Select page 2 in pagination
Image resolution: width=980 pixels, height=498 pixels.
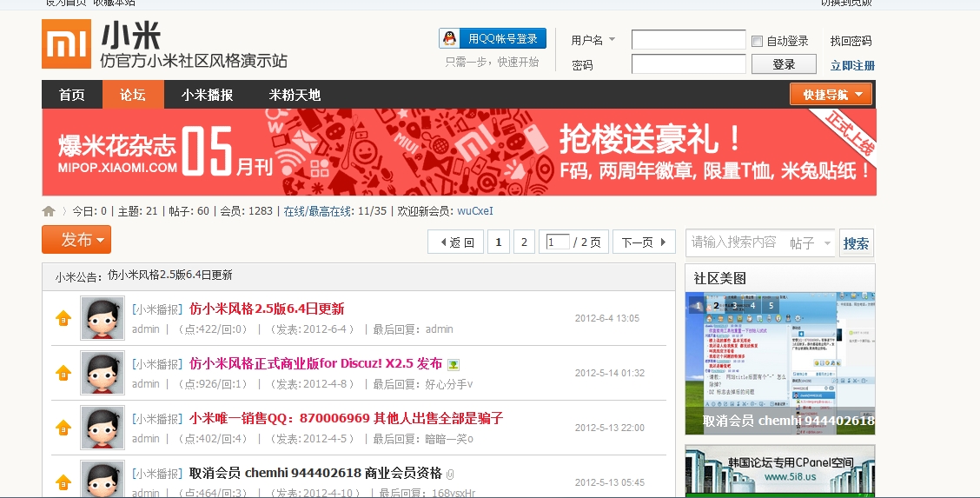click(x=525, y=242)
